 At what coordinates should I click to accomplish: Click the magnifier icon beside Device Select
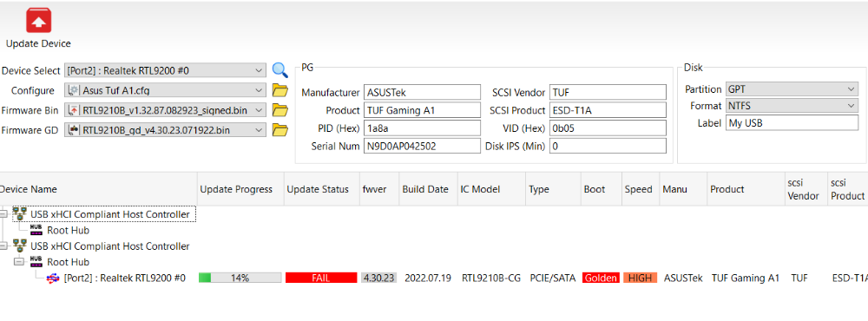coord(280,70)
